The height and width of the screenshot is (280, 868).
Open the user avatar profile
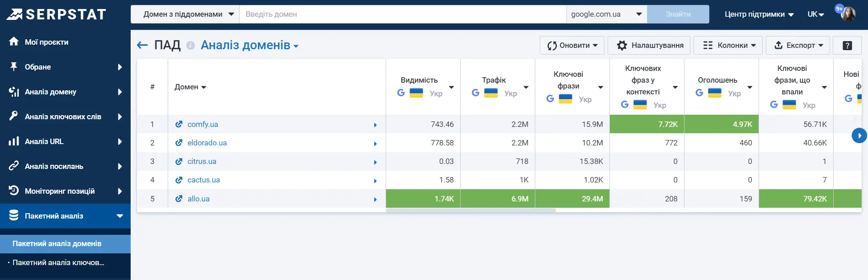tap(849, 14)
